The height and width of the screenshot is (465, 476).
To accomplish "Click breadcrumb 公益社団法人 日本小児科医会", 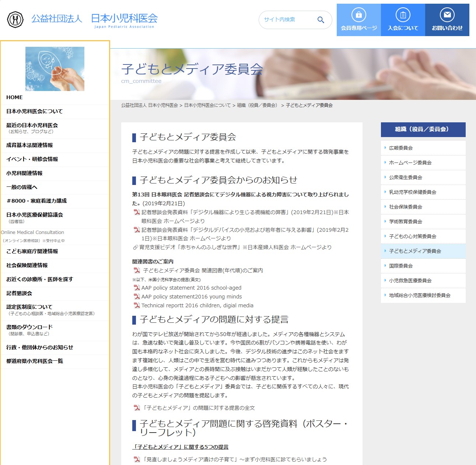I will [150, 105].
